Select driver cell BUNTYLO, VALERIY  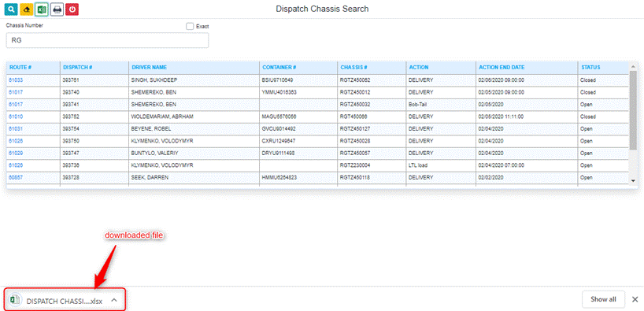tap(194, 154)
